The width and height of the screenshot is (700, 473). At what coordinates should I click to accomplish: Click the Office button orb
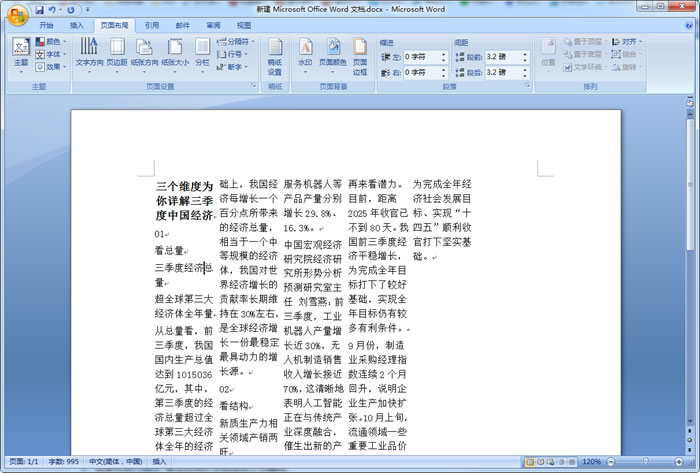click(14, 13)
